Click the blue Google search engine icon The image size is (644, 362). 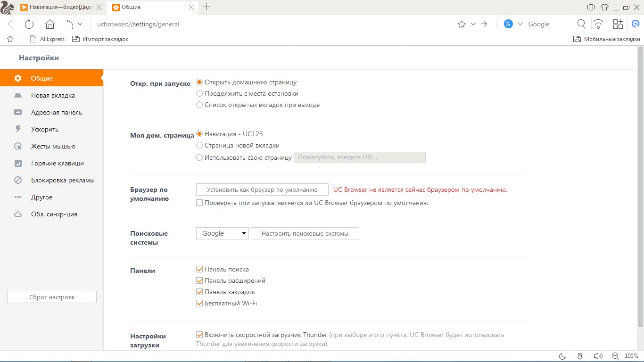tap(508, 24)
